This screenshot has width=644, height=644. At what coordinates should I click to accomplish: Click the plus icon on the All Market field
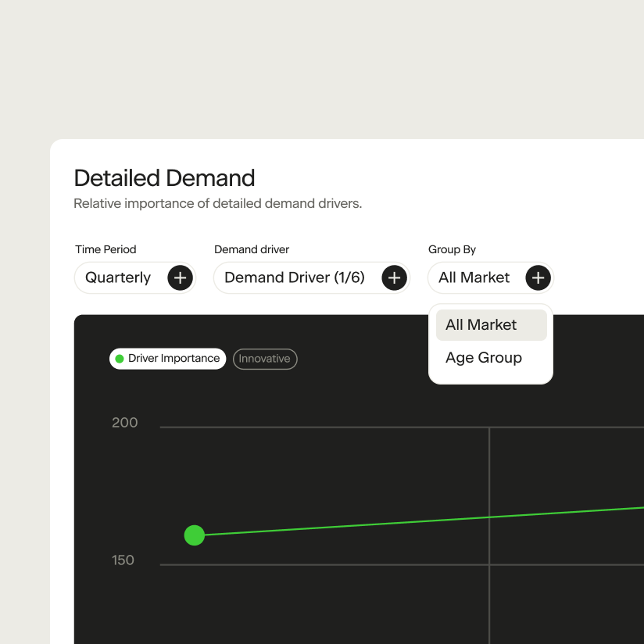coord(538,277)
